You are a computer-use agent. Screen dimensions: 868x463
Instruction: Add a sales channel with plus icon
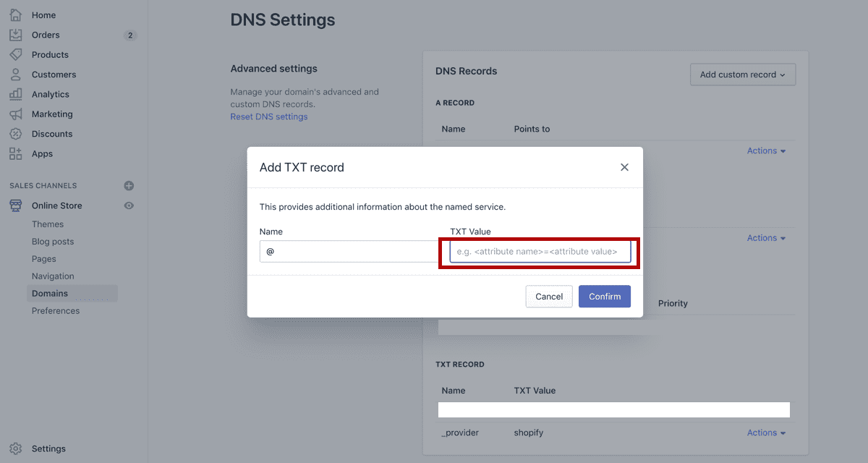tap(129, 186)
